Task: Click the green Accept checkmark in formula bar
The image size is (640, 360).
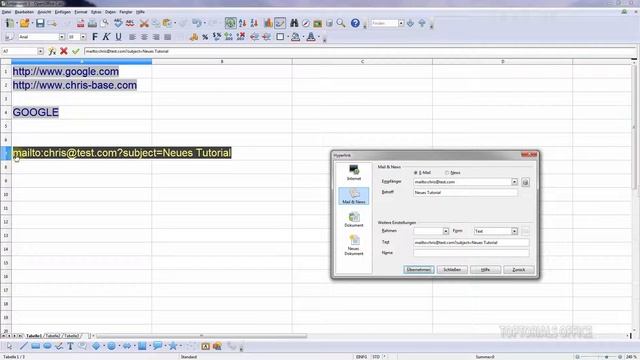Action: coord(76,51)
